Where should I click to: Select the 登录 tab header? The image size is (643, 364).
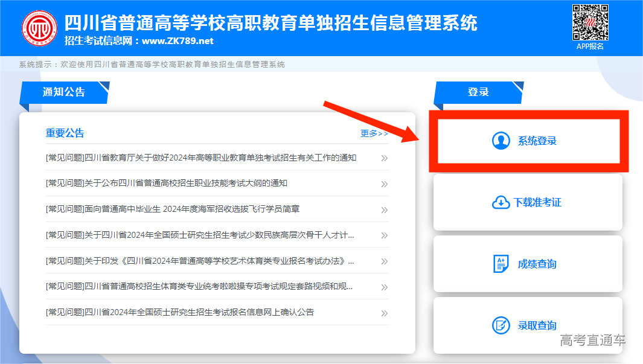(478, 92)
